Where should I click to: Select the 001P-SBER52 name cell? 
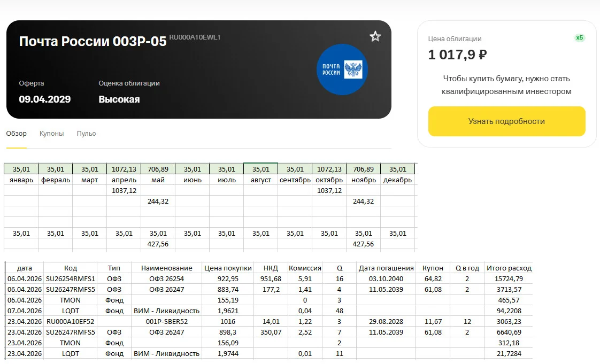[166, 322]
